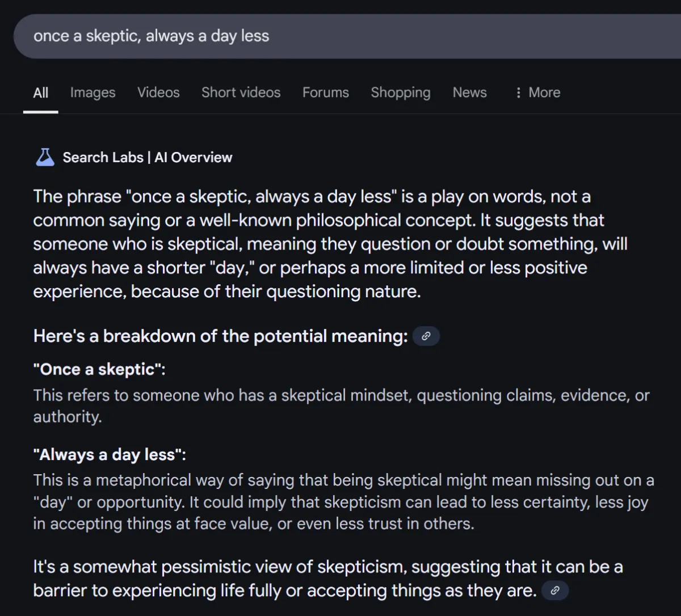Go to the Shopping tab
Screen dimensions: 681x616
[x=401, y=92]
